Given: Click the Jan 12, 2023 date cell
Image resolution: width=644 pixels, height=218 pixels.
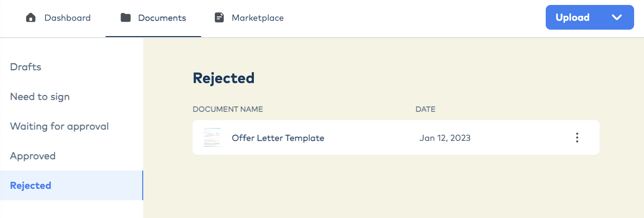Looking at the screenshot, I should [445, 138].
